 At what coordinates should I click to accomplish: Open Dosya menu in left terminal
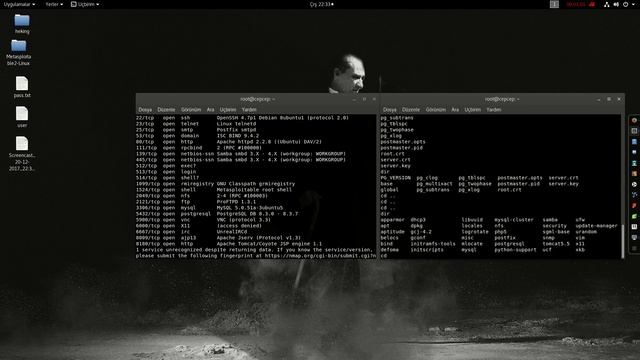click(145, 110)
